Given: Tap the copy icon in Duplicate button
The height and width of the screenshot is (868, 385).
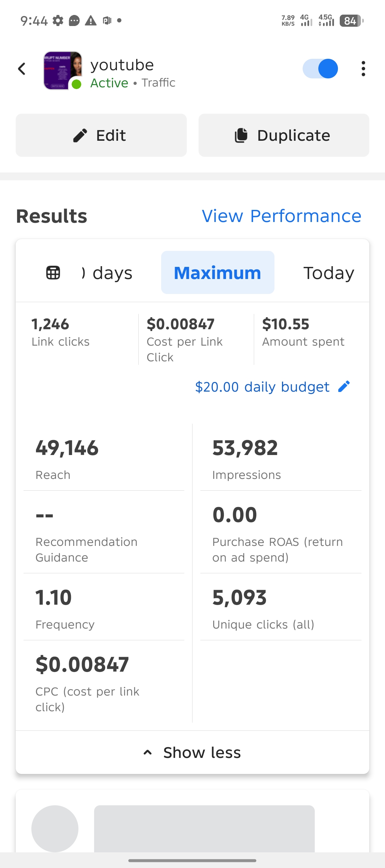Looking at the screenshot, I should tap(241, 136).
